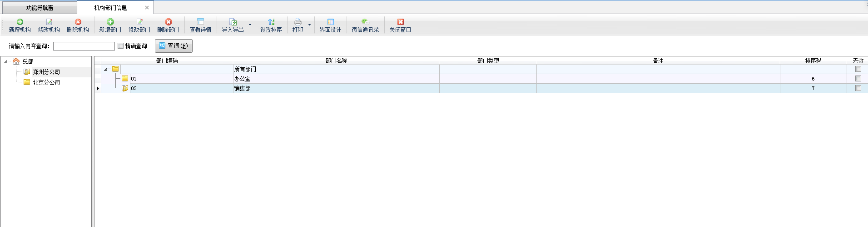Open the 导入导出 dropdown arrow
Viewport: 868px width, 227px height.
click(x=250, y=25)
